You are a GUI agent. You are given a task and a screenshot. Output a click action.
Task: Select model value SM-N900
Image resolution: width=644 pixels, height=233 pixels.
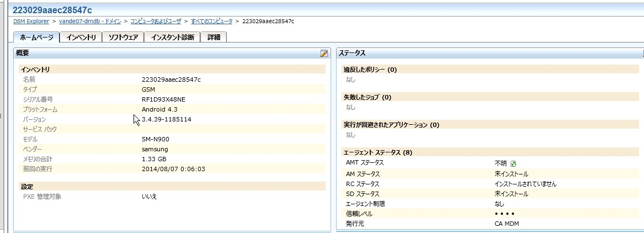click(155, 139)
